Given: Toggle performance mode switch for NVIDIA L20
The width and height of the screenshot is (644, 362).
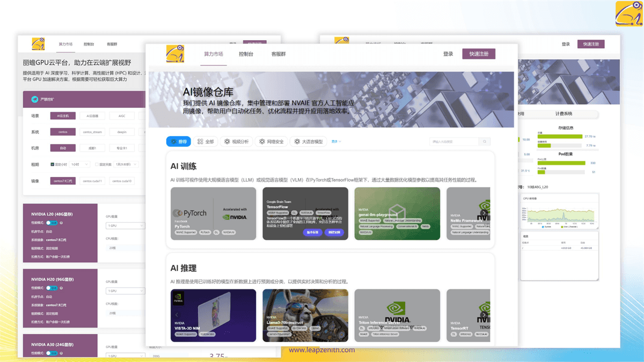Looking at the screenshot, I should [x=52, y=223].
